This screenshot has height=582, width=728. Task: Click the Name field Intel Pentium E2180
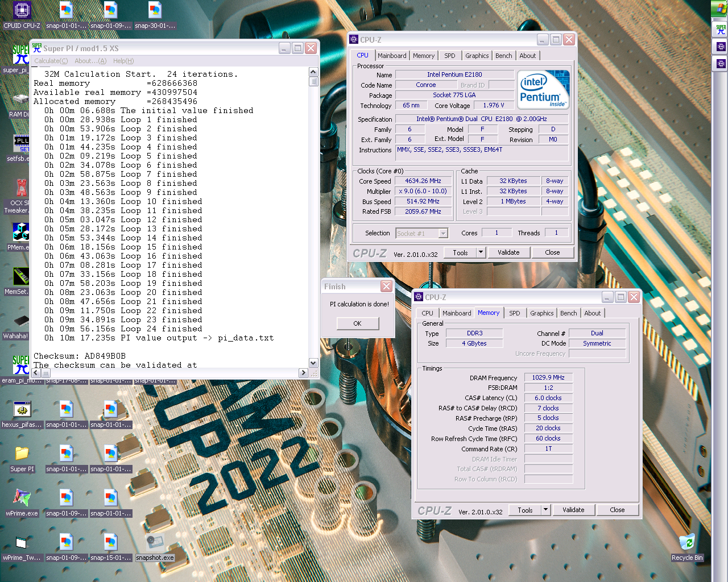(454, 74)
